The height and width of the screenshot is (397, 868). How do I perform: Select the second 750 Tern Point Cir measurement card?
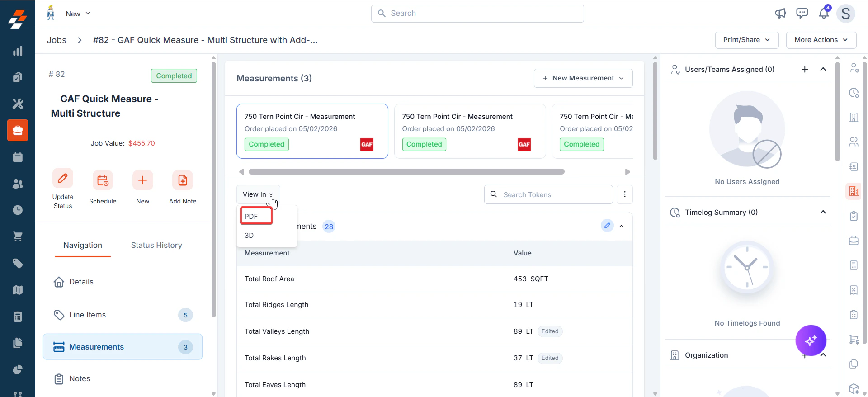pyautogui.click(x=470, y=131)
